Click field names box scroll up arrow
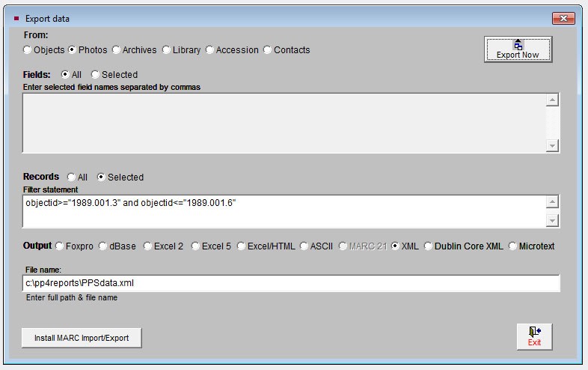 552,100
